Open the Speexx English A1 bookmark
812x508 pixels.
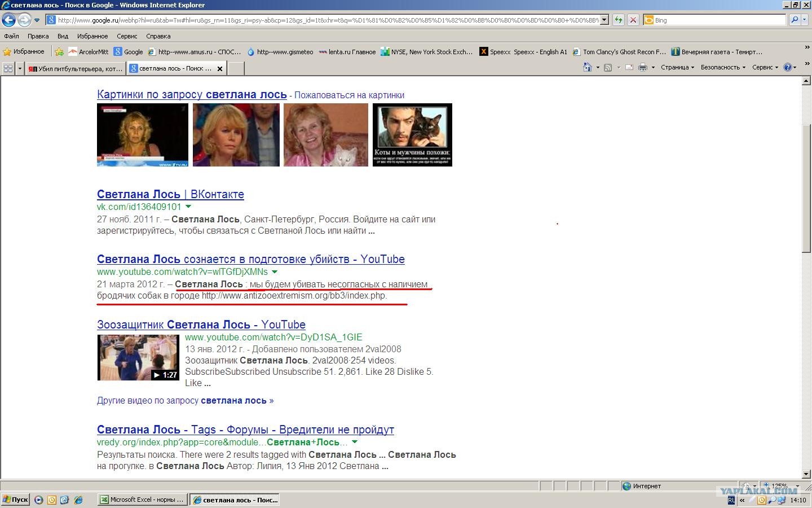coord(523,51)
